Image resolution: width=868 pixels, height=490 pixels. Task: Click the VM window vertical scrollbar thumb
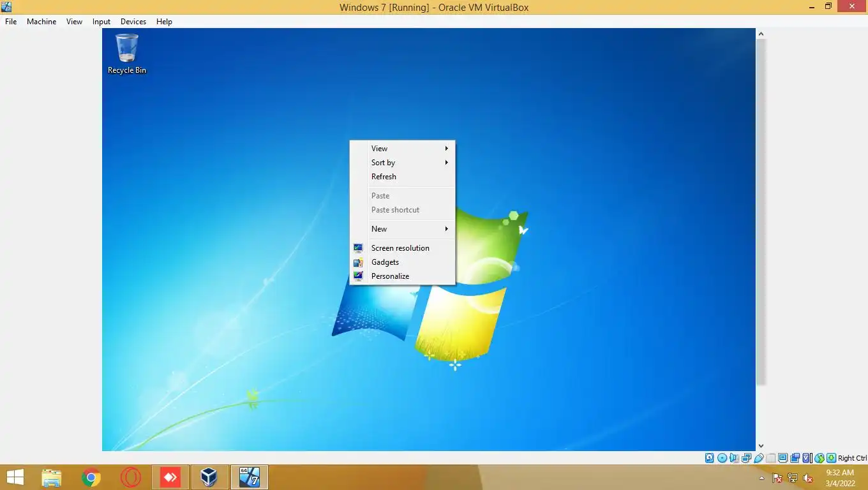tap(761, 211)
